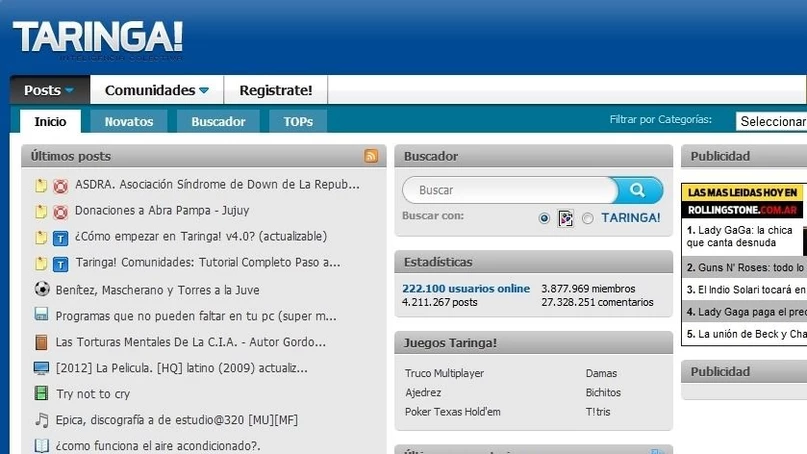Click the blue T icon of ¿Cómo empezar post
This screenshot has width=807, height=454.
60,238
